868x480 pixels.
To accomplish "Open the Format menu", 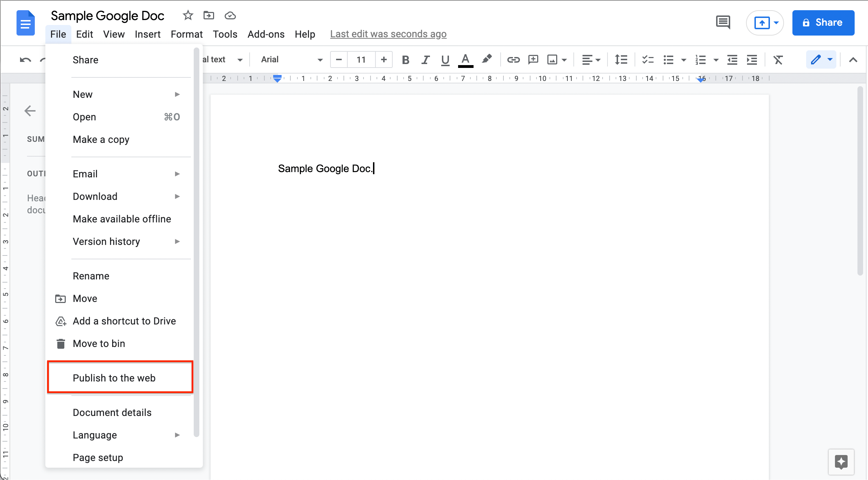I will pos(186,34).
